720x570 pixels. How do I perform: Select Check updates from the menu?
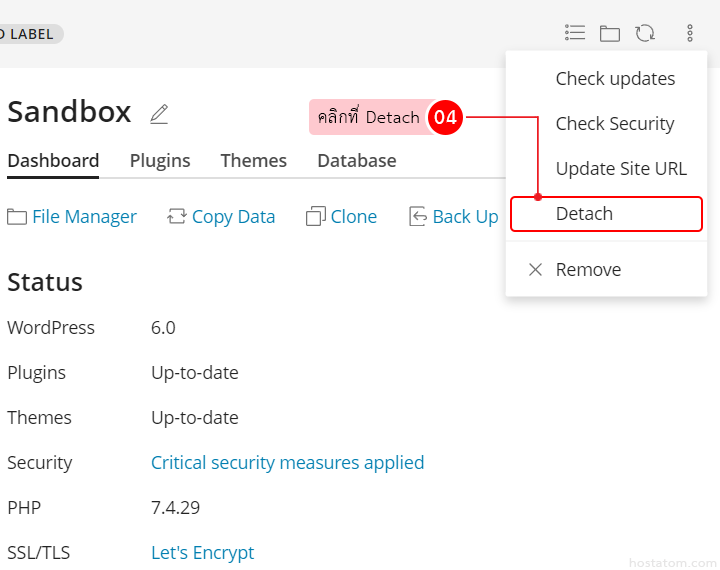tap(615, 79)
